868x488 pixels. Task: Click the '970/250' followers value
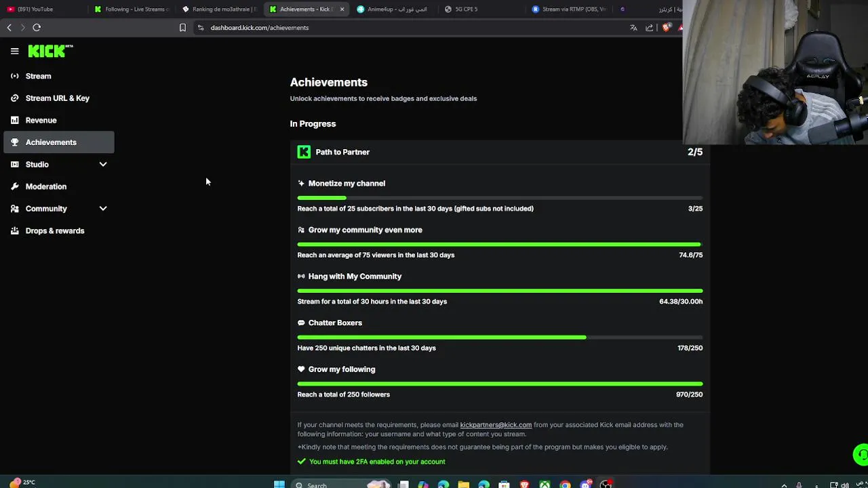689,394
